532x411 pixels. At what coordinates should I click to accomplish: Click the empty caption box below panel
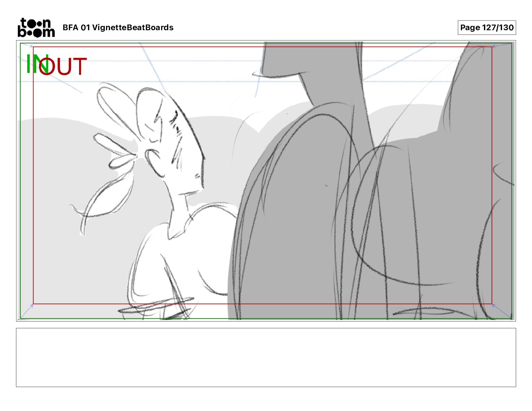coord(266,358)
